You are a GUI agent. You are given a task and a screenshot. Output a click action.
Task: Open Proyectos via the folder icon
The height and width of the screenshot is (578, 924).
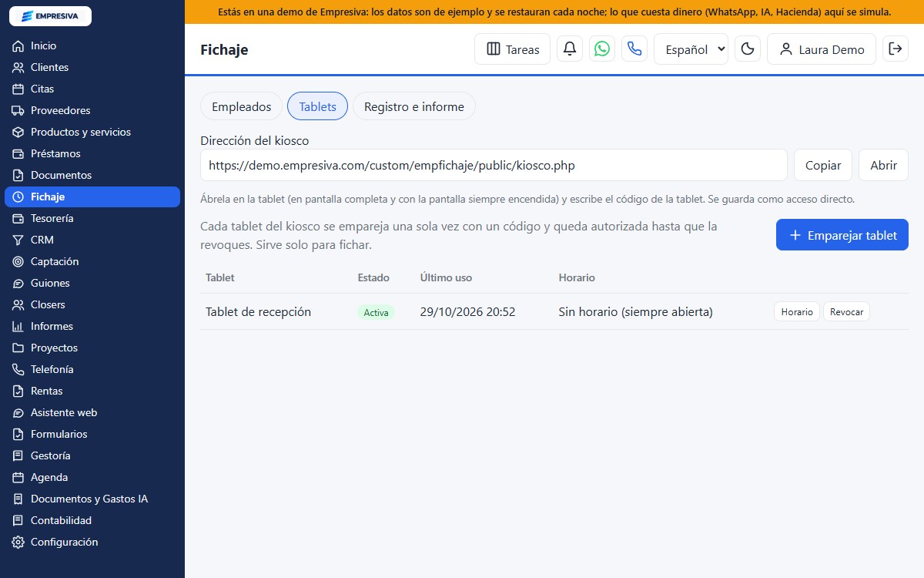coord(18,348)
